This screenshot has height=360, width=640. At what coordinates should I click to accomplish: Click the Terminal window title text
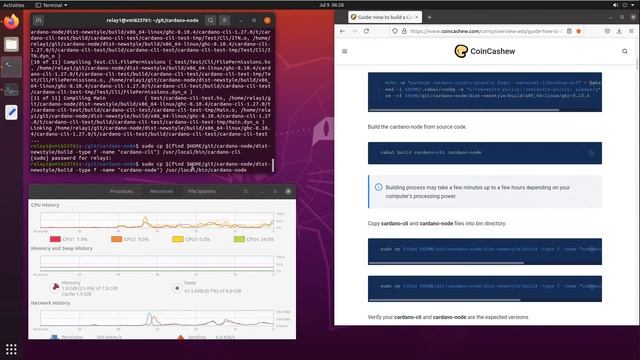click(x=152, y=20)
